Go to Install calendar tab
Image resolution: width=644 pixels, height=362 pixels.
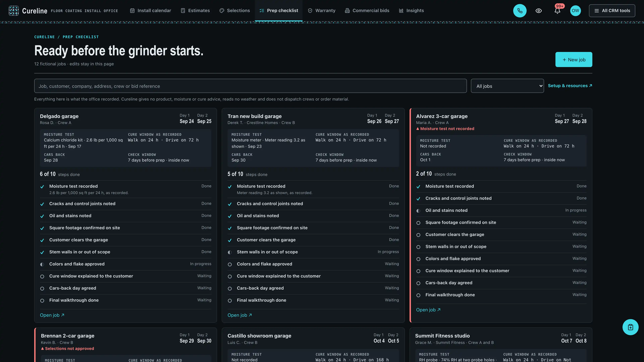tap(150, 11)
